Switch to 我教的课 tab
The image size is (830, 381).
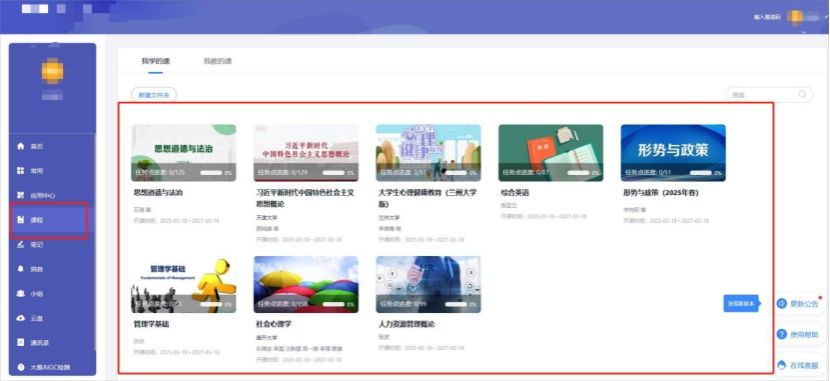218,61
